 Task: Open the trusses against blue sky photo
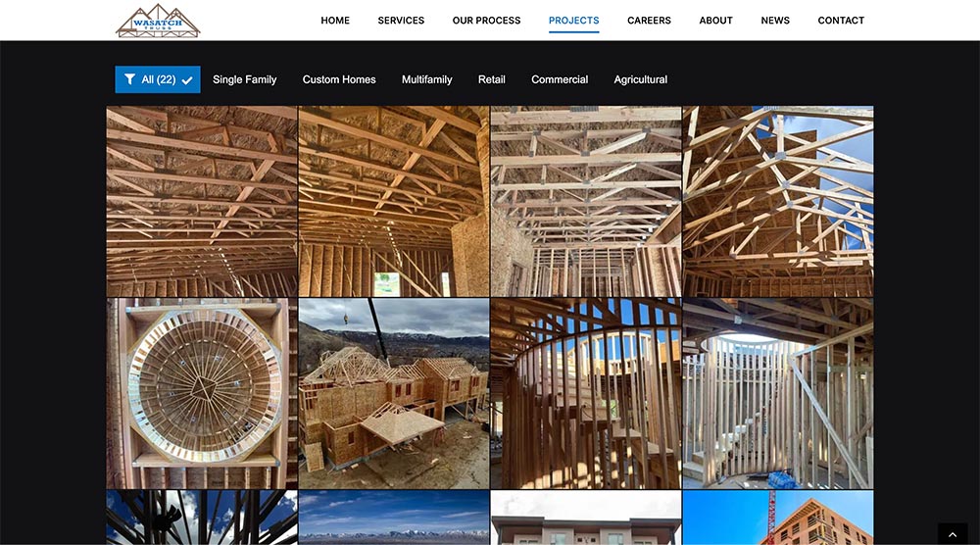tap(778, 201)
